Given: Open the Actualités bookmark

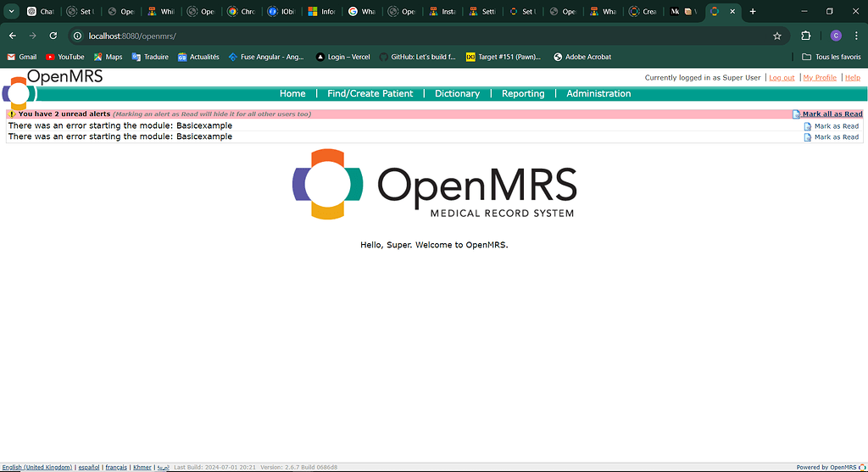Looking at the screenshot, I should tap(198, 57).
